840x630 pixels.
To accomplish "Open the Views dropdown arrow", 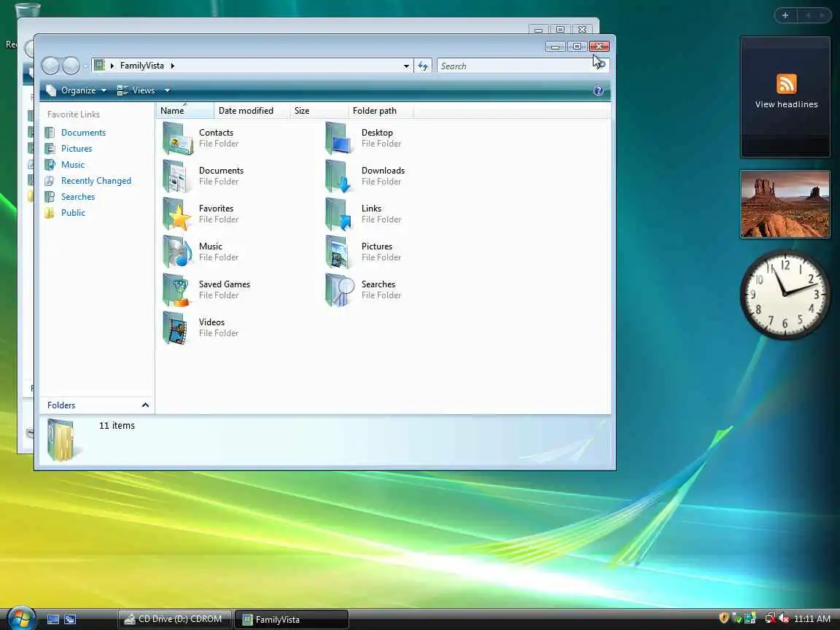I will click(167, 90).
